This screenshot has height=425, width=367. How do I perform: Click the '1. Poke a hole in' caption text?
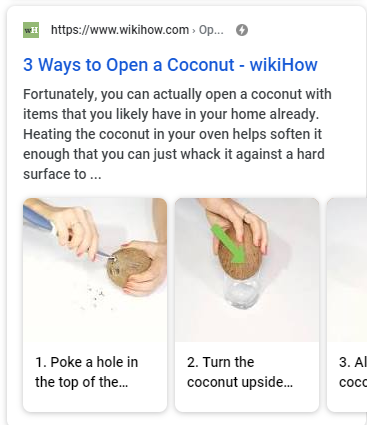coord(87,362)
